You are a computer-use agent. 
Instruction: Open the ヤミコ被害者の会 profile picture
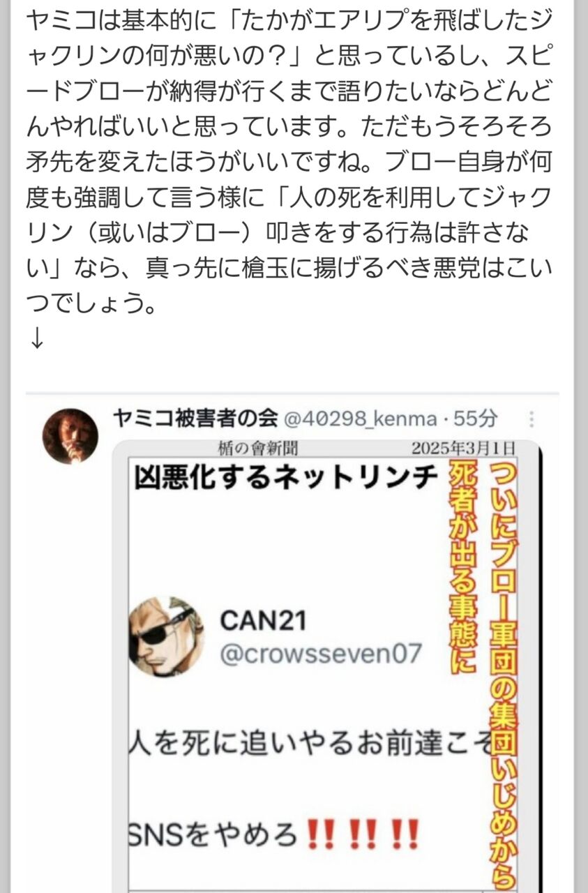pyautogui.click(x=70, y=436)
